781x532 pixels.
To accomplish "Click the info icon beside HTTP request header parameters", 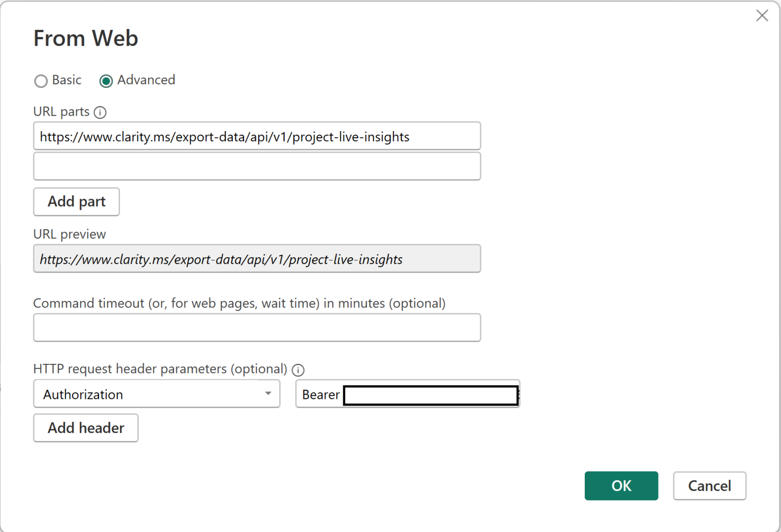I will (298, 370).
